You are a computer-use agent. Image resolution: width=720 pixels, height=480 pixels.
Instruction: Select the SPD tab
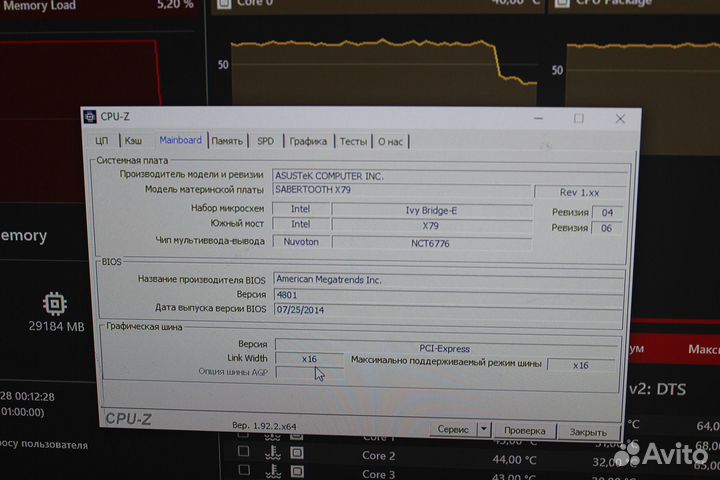tap(265, 141)
